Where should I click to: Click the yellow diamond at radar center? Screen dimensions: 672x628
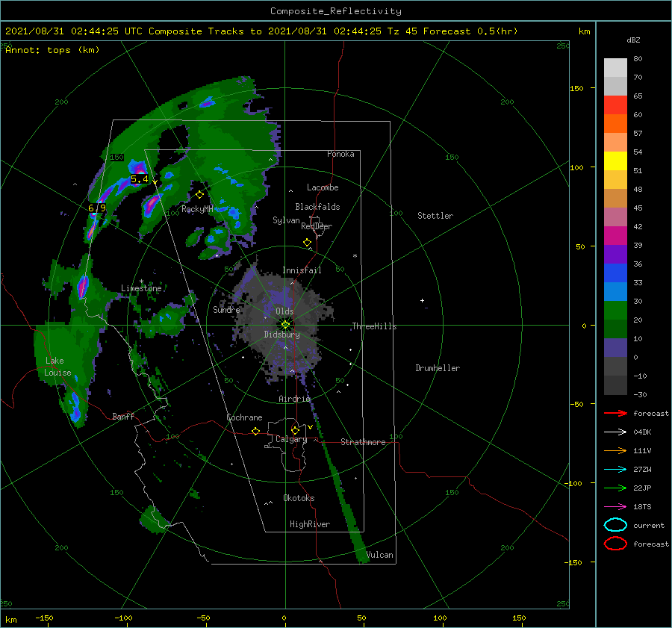(x=285, y=325)
